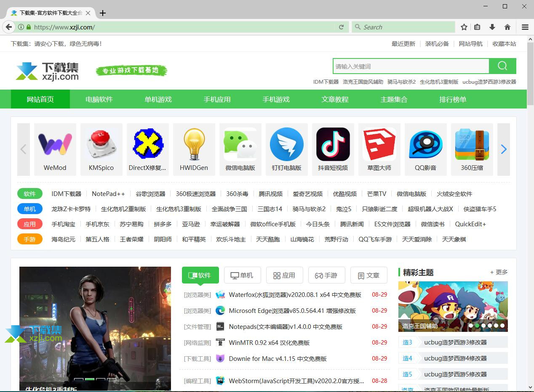The height and width of the screenshot is (392, 534).
Task: Click the 最近更新 link at the top
Action: coord(403,44)
